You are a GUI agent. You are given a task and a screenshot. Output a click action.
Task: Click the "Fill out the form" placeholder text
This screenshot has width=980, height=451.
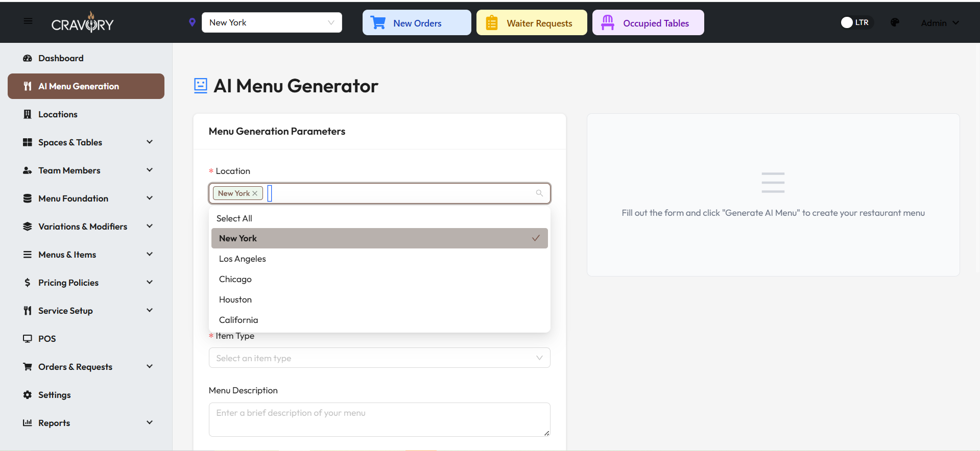click(773, 213)
